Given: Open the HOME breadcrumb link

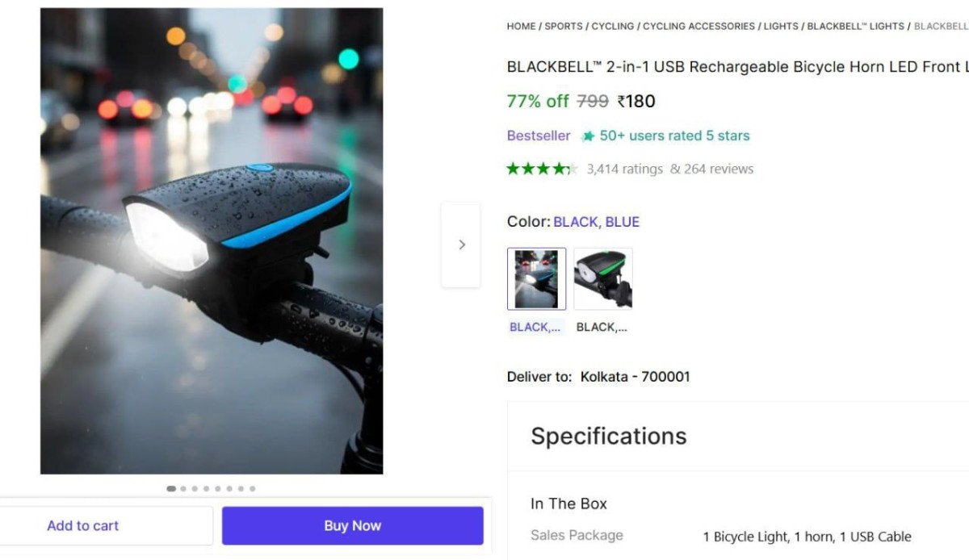Looking at the screenshot, I should [521, 27].
